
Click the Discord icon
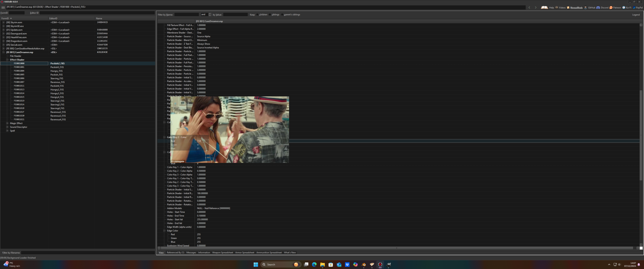pos(598,7)
